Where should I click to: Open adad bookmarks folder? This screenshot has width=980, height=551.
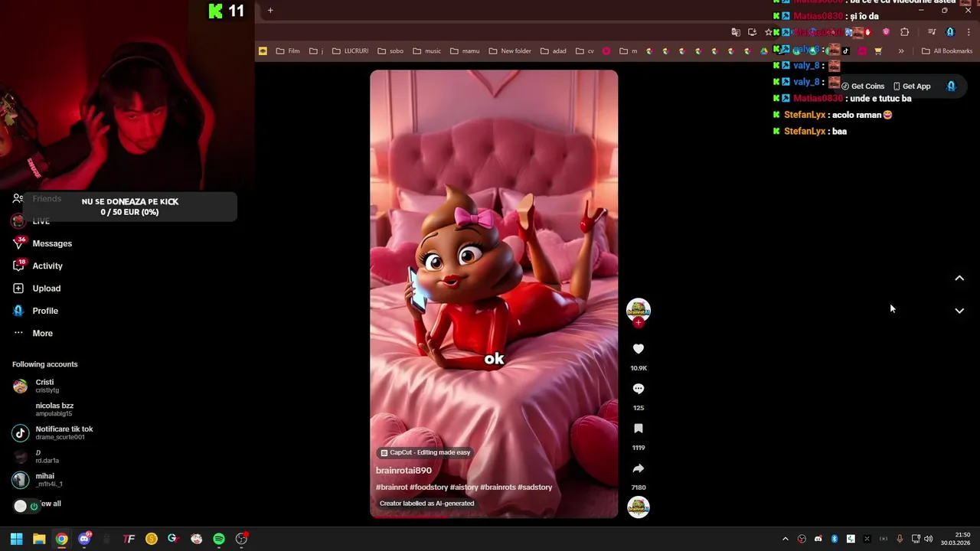(553, 51)
